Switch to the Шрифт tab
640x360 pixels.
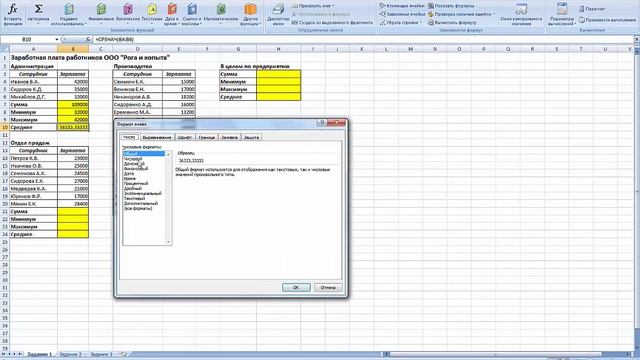coord(184,138)
